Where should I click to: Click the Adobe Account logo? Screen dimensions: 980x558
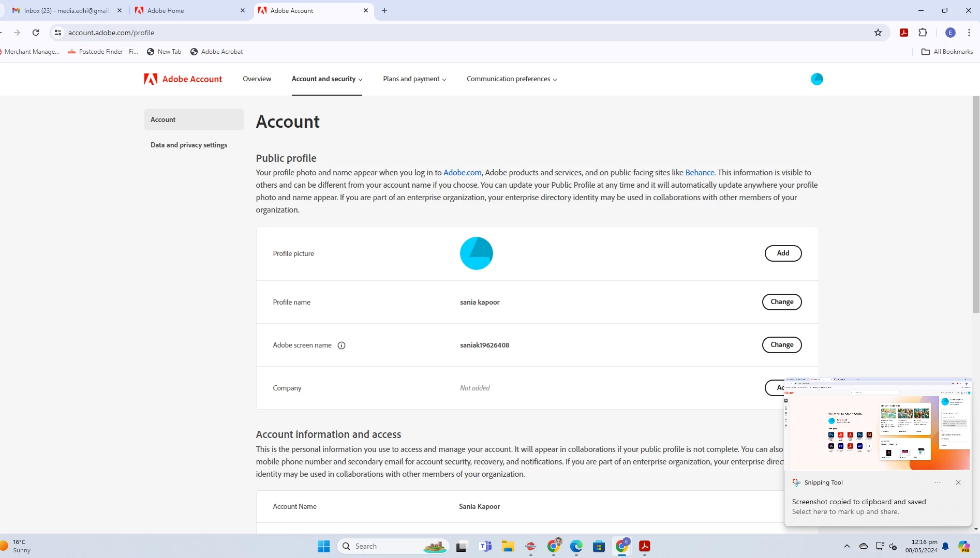point(183,79)
